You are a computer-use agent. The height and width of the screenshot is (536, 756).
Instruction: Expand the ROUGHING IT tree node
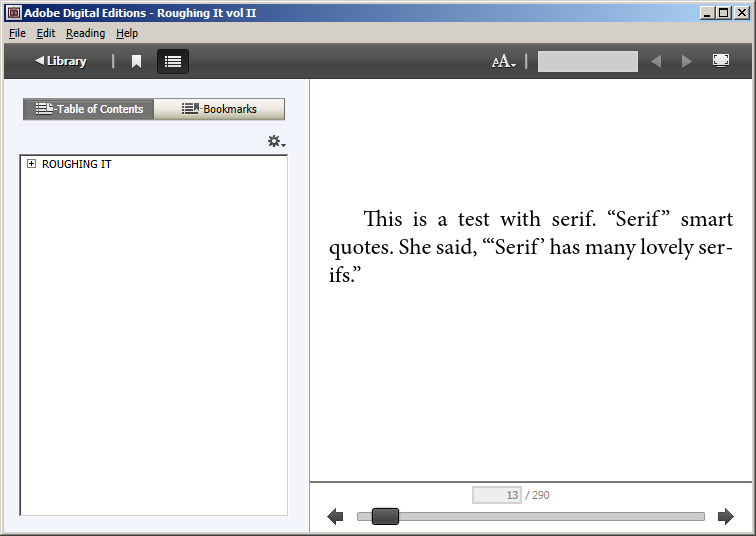31,164
